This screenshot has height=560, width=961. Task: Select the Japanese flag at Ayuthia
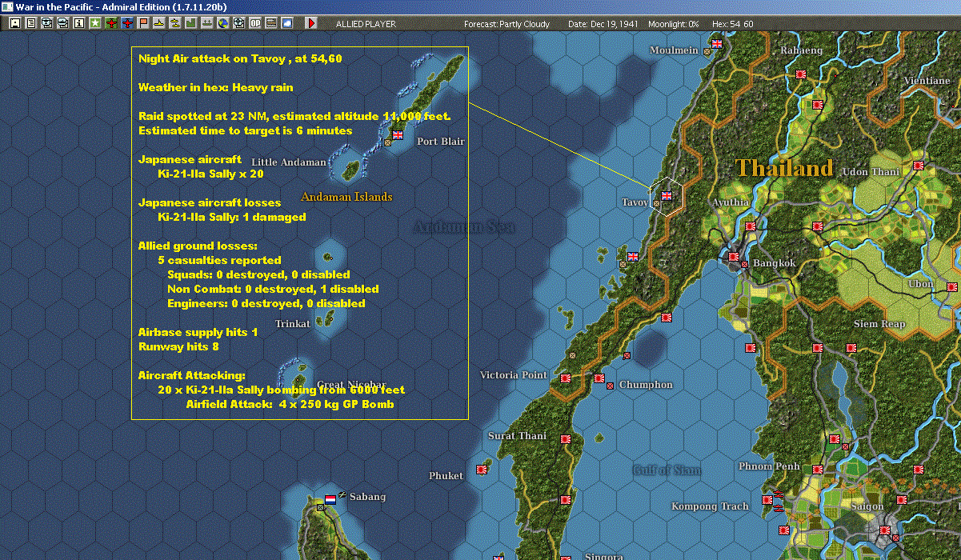[x=751, y=226]
